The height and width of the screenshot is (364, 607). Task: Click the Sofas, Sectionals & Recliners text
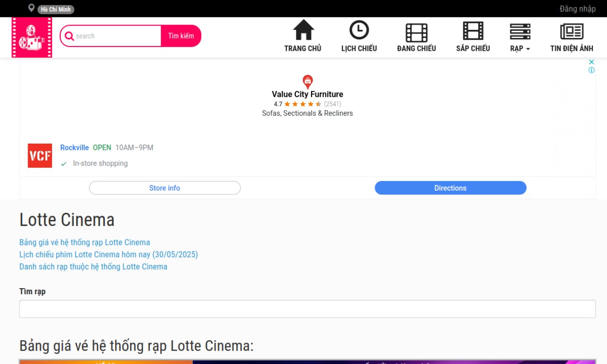tap(307, 113)
